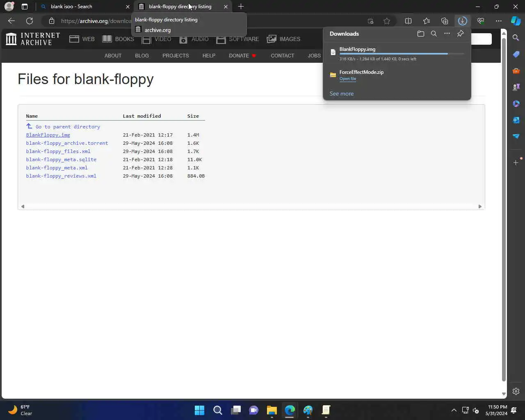Screen dimensions: 525x420
Task: Click BlankFloppy.img download progress bar
Action: pos(402,54)
